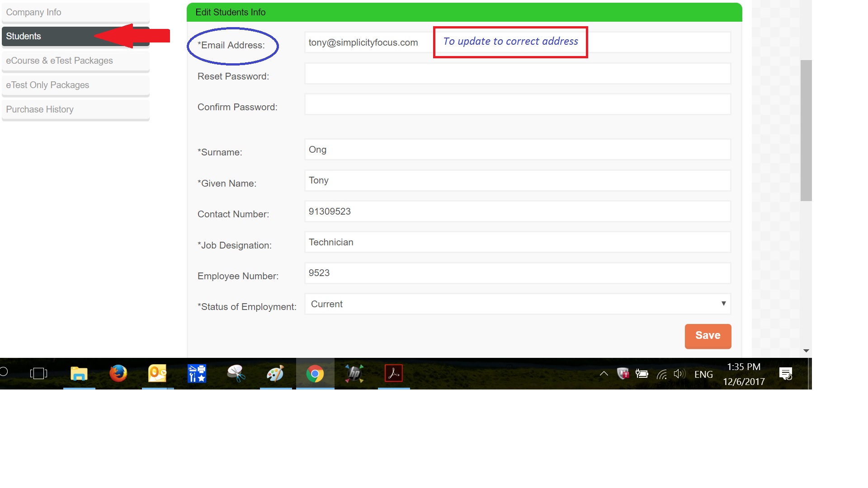Open the Company Info menu item
This screenshot has width=868, height=488.
pos(75,13)
